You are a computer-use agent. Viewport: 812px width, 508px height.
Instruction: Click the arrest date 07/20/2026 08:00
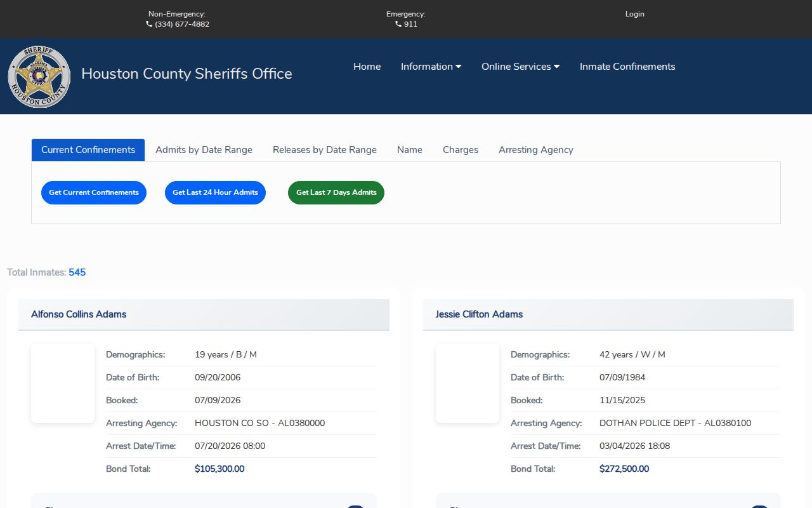click(230, 446)
